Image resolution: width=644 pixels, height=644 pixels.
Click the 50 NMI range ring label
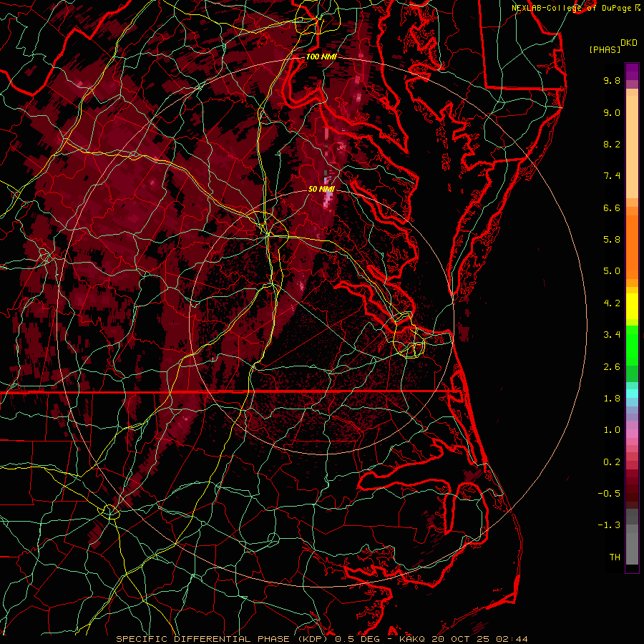point(321,189)
